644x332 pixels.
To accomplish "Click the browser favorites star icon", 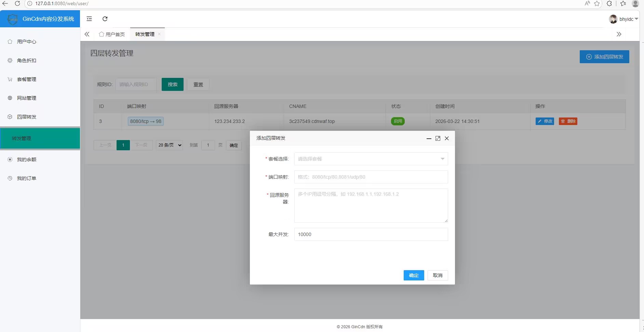I will click(x=597, y=3).
